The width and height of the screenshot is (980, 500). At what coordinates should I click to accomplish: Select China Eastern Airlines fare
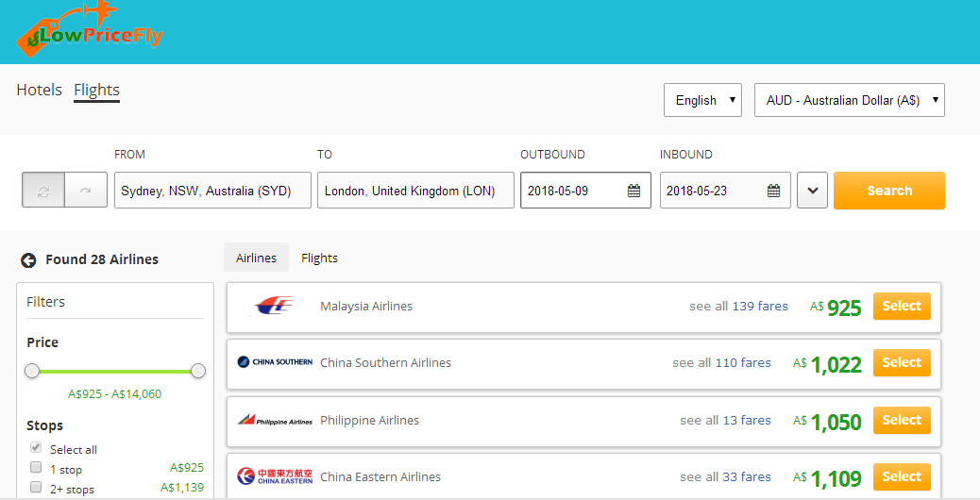[x=902, y=477]
